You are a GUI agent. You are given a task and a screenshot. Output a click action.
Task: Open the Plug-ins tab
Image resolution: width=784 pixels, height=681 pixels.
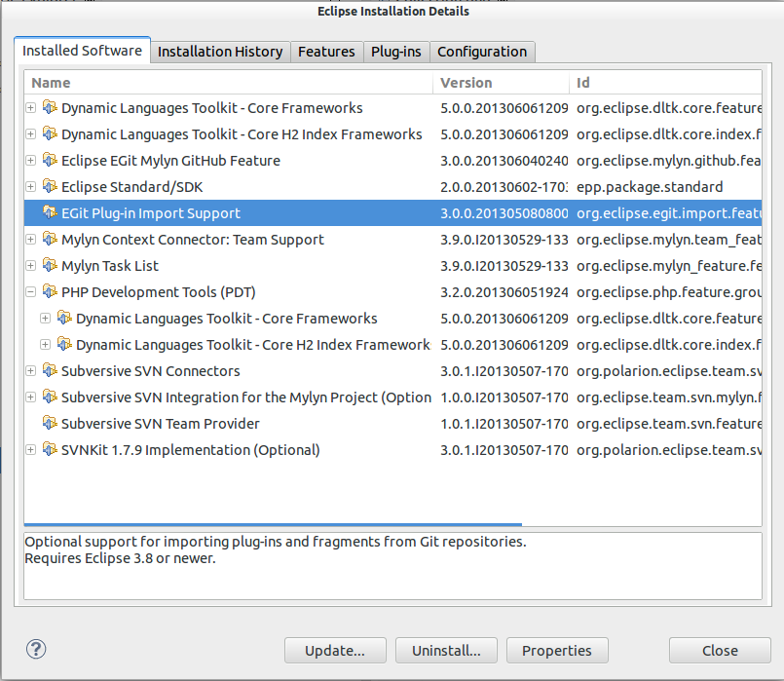(396, 52)
